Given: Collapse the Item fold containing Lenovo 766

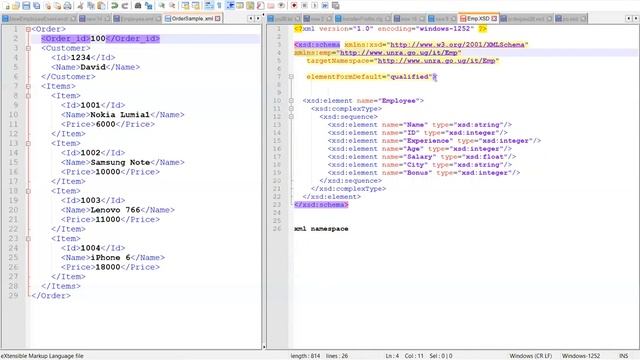Looking at the screenshot, I should pos(28,191).
